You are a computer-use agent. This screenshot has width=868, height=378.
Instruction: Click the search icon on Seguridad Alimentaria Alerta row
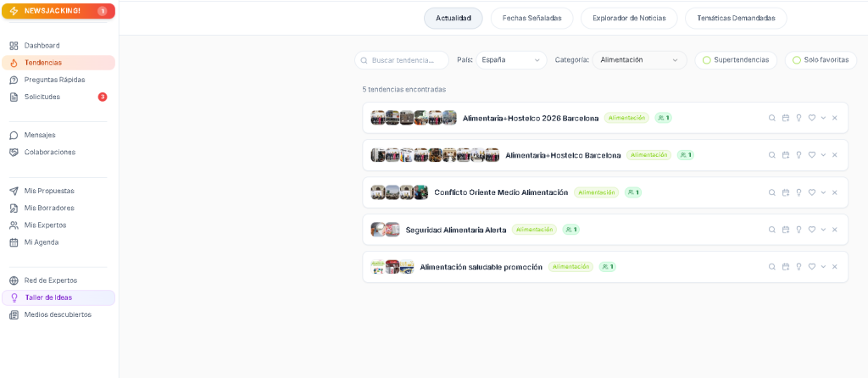(x=771, y=230)
